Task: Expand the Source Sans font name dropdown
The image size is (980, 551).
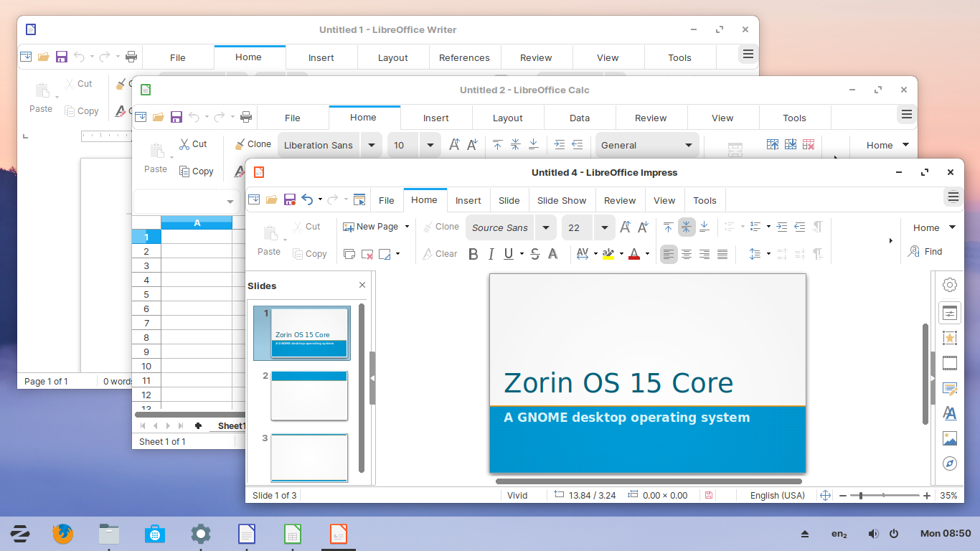Action: [546, 227]
